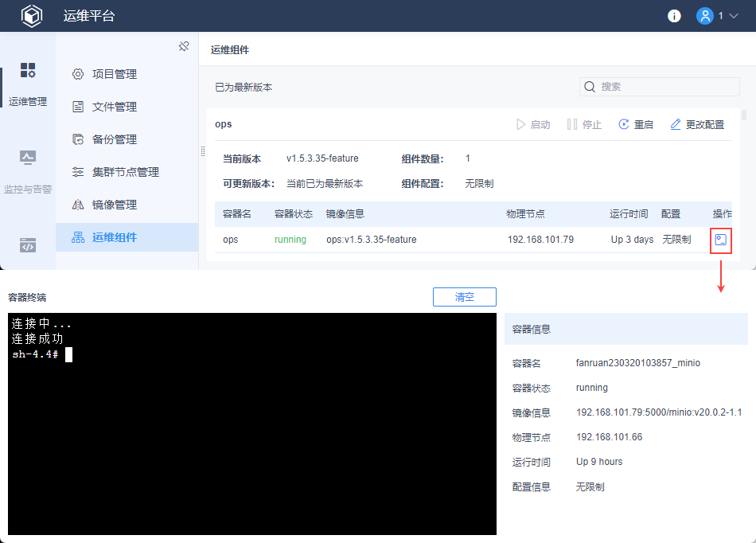Click the 文件管理 document icon
756x543 pixels.
pyautogui.click(x=78, y=107)
